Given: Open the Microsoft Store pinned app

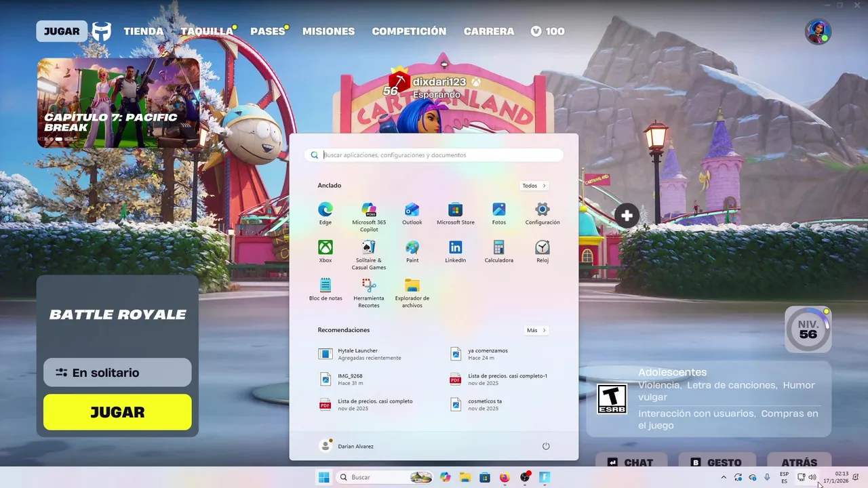Looking at the screenshot, I should point(456,213).
